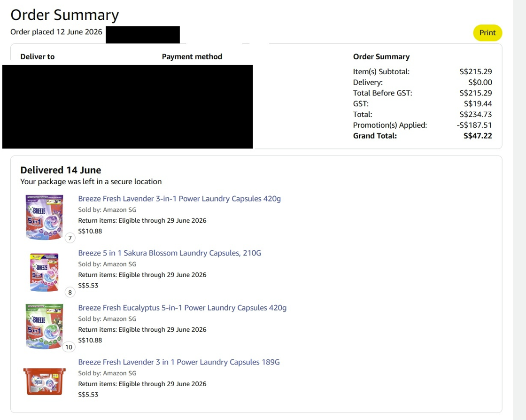The image size is (526, 420).
Task: Open Breeze Fresh Lavender 3-in-1 420g link
Action: point(179,199)
